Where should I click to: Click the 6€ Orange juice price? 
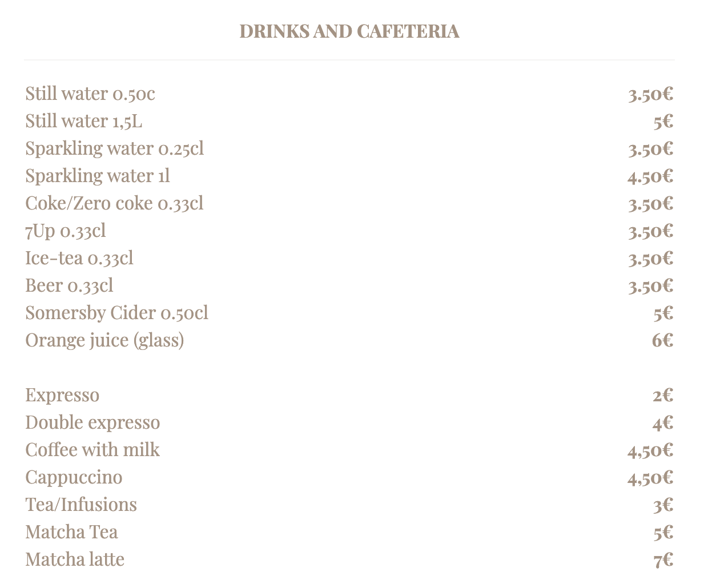tap(662, 341)
